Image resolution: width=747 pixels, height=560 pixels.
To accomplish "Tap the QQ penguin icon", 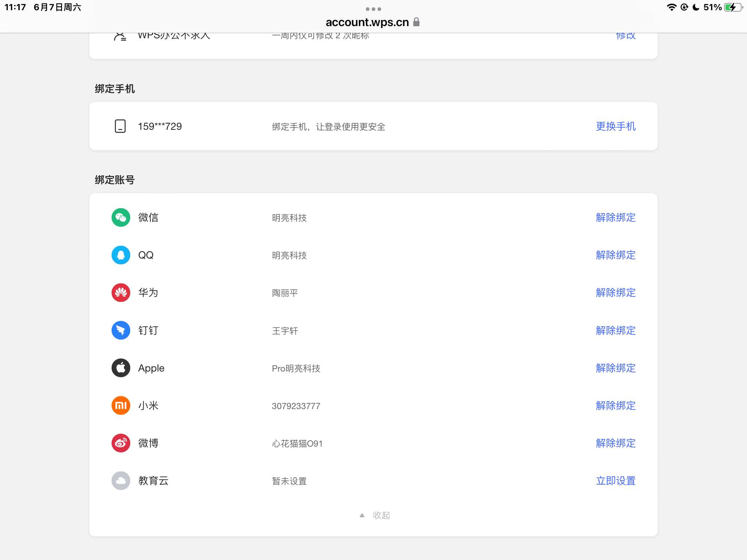I will (121, 255).
